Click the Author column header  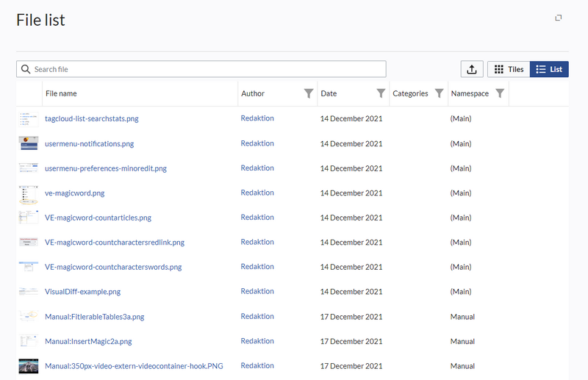253,93
